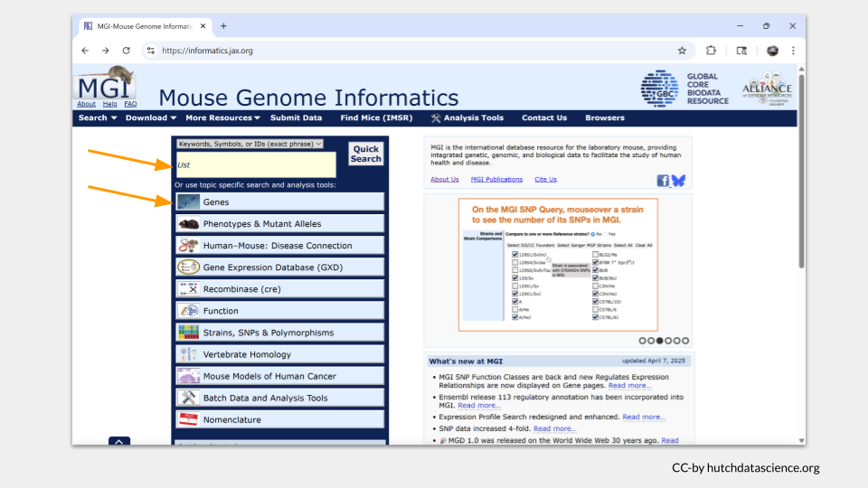The height and width of the screenshot is (488, 868).
Task: Click the Gene Expression Database icon
Action: tap(188, 267)
